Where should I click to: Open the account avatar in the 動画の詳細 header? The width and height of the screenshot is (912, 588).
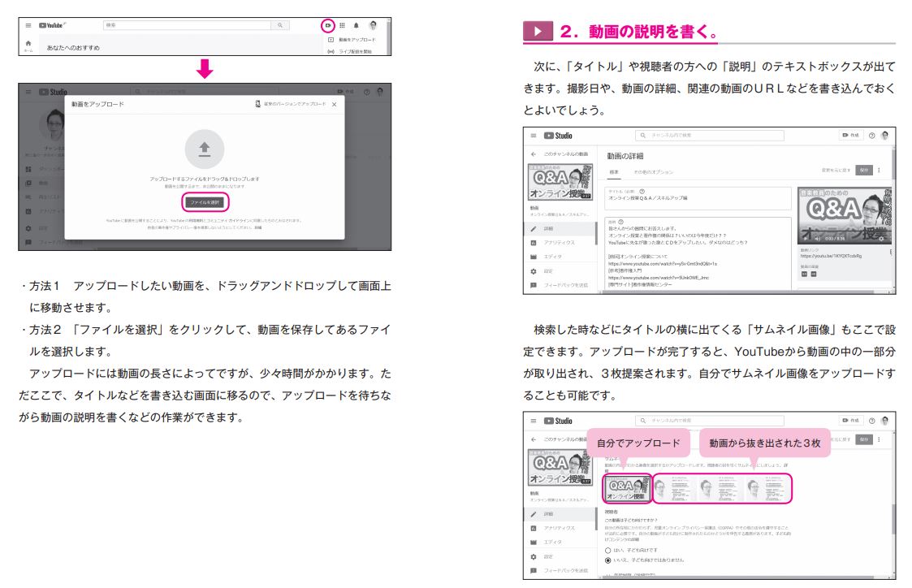click(x=885, y=136)
